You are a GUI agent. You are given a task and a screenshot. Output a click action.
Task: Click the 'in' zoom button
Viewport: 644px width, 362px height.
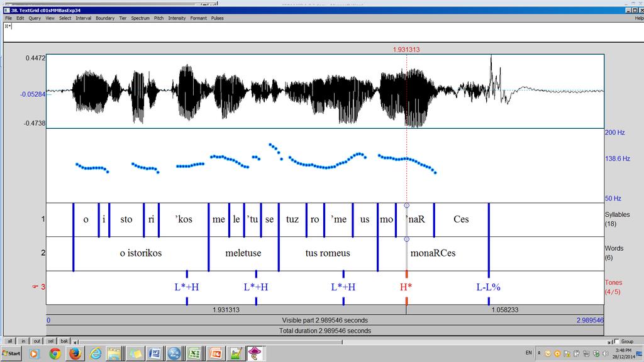tap(23, 341)
